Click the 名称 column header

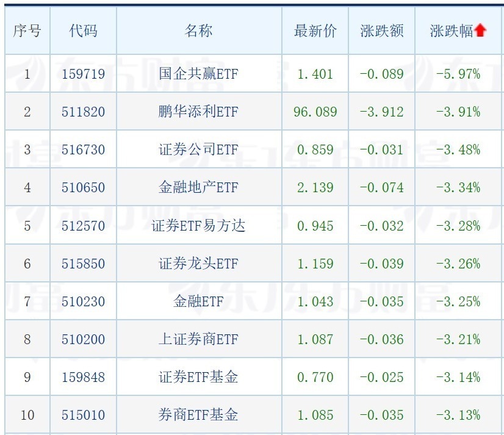click(x=198, y=31)
